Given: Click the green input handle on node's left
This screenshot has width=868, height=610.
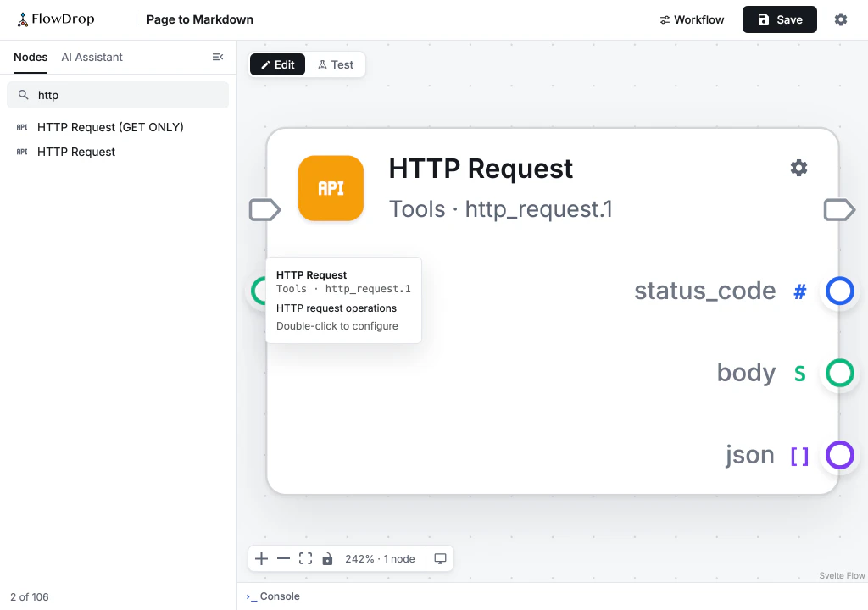Looking at the screenshot, I should point(259,291).
